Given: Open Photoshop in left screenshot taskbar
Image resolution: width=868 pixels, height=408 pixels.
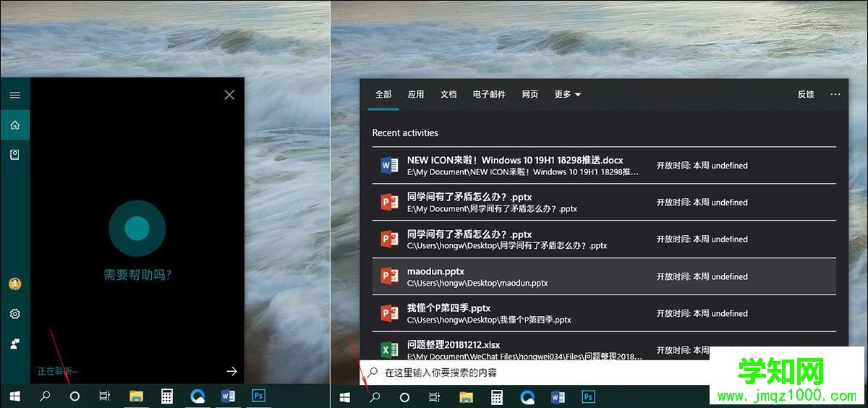Looking at the screenshot, I should (258, 396).
